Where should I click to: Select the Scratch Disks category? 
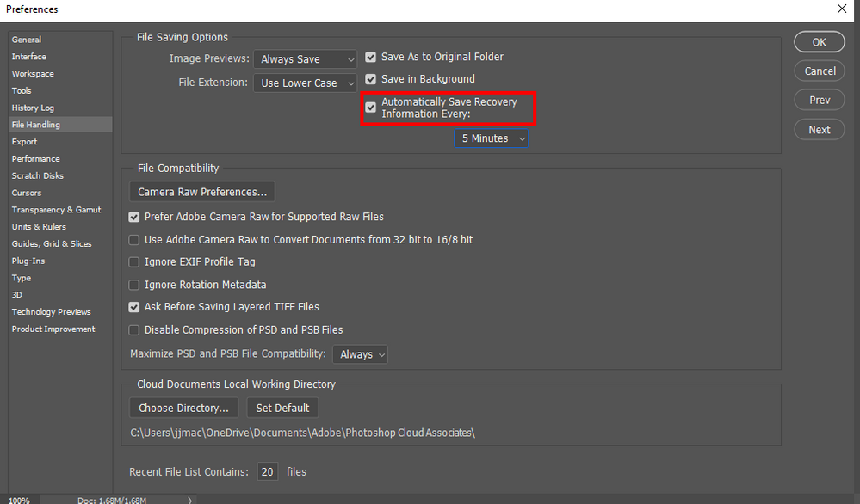(x=38, y=176)
